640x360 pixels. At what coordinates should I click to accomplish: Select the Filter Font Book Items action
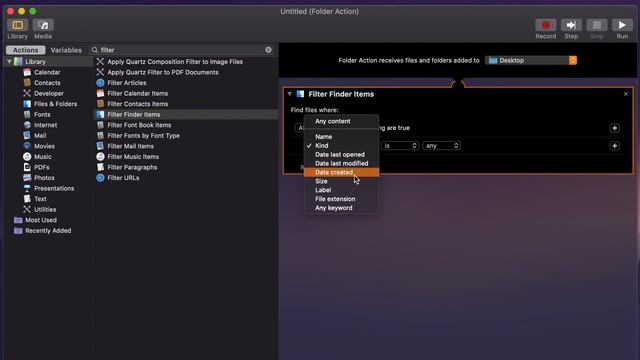click(139, 125)
